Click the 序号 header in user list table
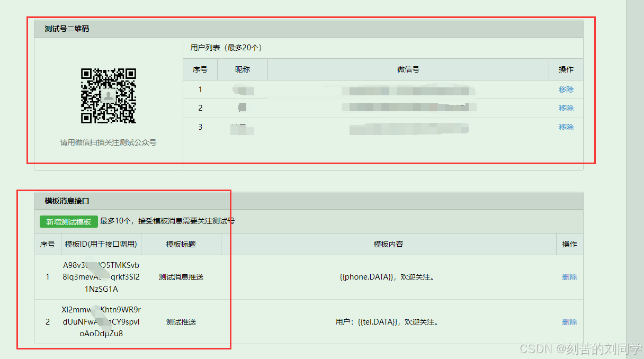 [200, 69]
